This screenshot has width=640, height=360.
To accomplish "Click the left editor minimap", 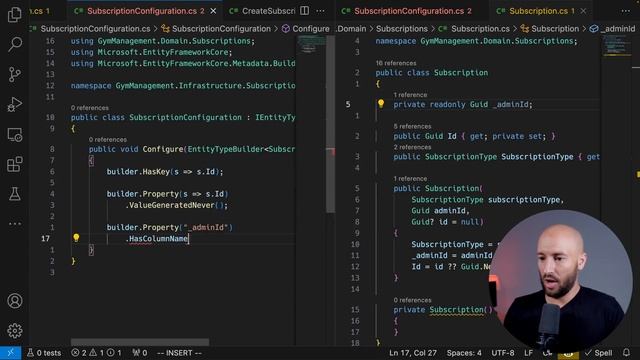I will (311, 45).
